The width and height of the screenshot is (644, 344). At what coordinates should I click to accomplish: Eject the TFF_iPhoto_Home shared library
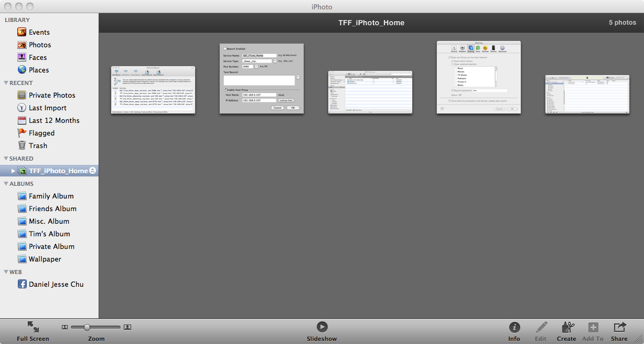click(92, 171)
